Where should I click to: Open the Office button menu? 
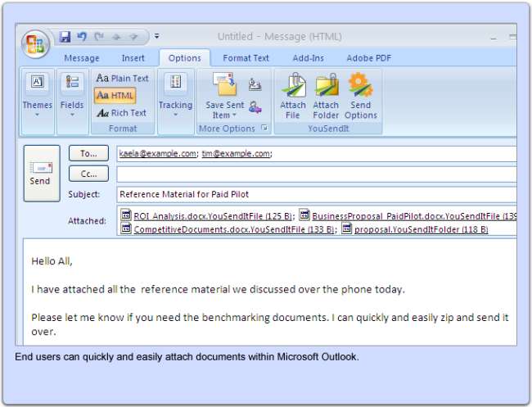[35, 44]
